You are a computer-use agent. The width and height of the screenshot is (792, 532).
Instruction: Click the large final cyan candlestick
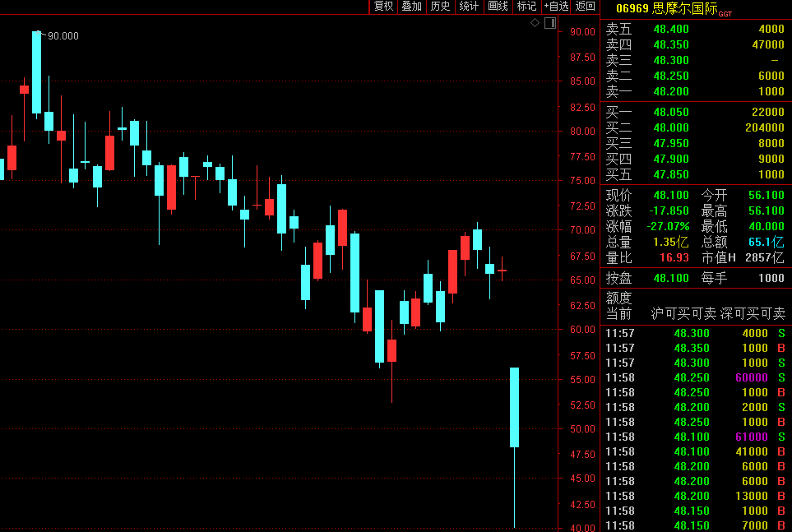[514, 407]
